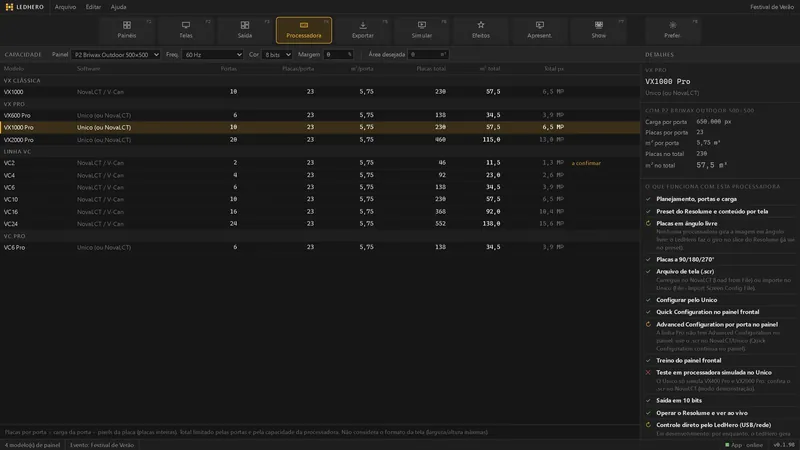This screenshot has height=450, width=800.
Task: Click '4 modelo(s) de painel' status entry
Action: (x=33, y=445)
